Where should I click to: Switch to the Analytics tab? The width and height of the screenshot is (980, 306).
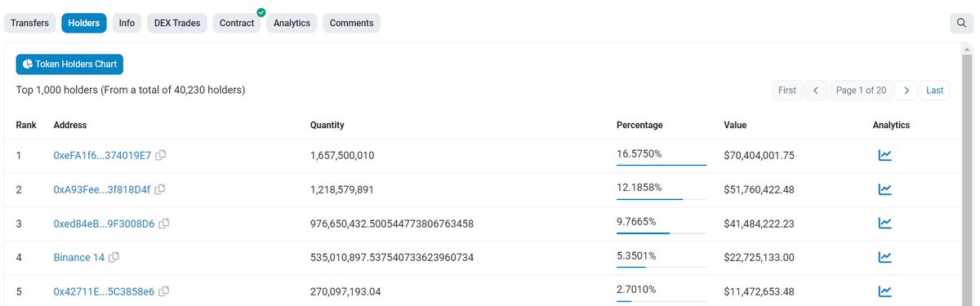pos(292,23)
